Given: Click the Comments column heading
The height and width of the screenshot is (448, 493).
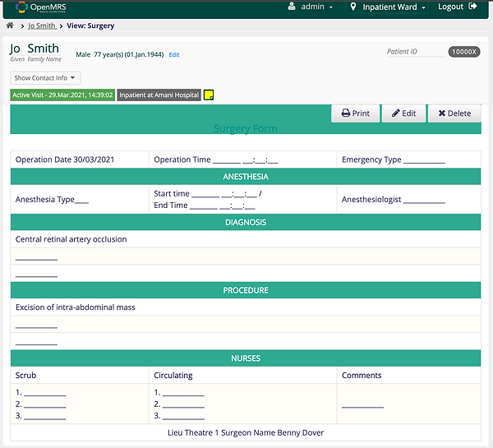Looking at the screenshot, I should click(x=362, y=376).
